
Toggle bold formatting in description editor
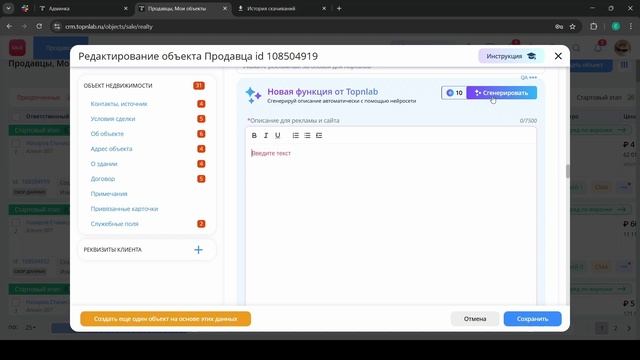point(254,136)
